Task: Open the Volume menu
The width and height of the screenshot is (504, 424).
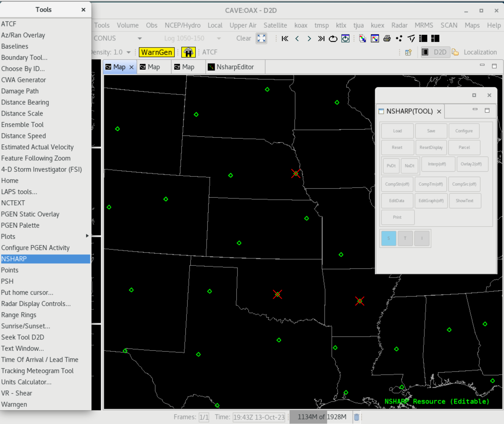Action: click(x=128, y=25)
